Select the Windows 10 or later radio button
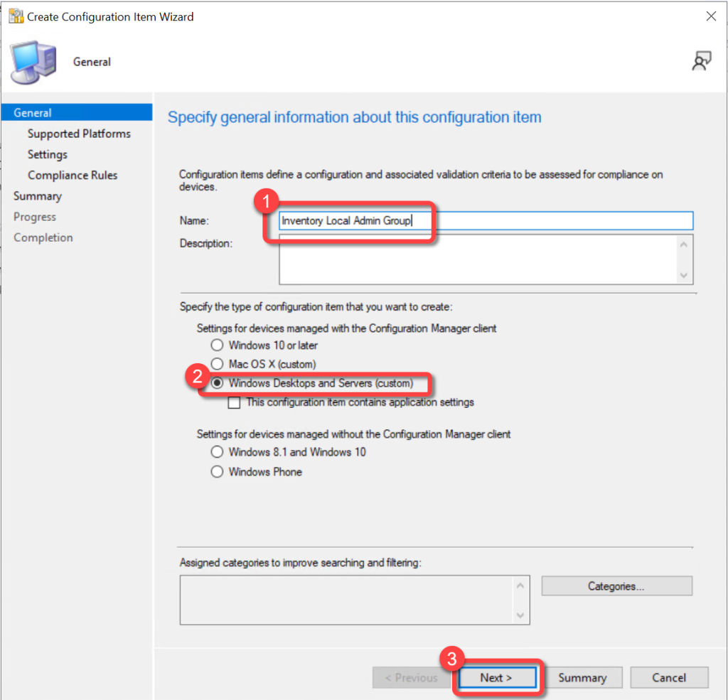Image resolution: width=728 pixels, height=700 pixels. point(218,345)
